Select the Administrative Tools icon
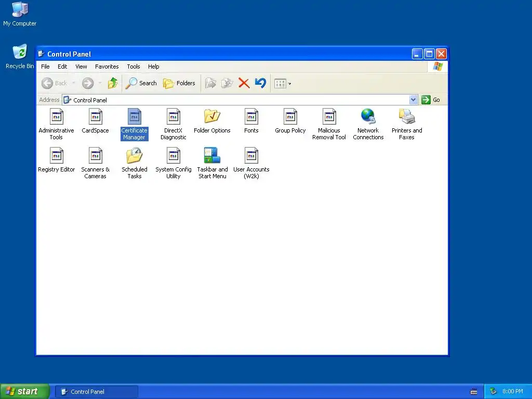The height and width of the screenshot is (399, 532). pyautogui.click(x=56, y=117)
